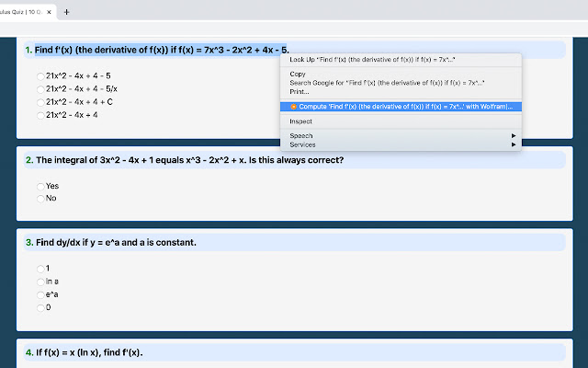The width and height of the screenshot is (588, 368).
Task: Choose Copy from the context menu
Action: [298, 74]
